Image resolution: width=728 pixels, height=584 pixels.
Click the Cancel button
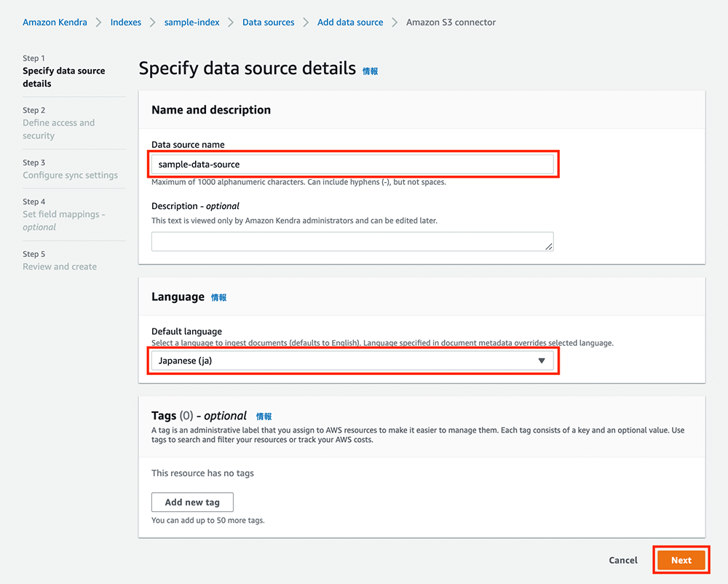(x=623, y=560)
